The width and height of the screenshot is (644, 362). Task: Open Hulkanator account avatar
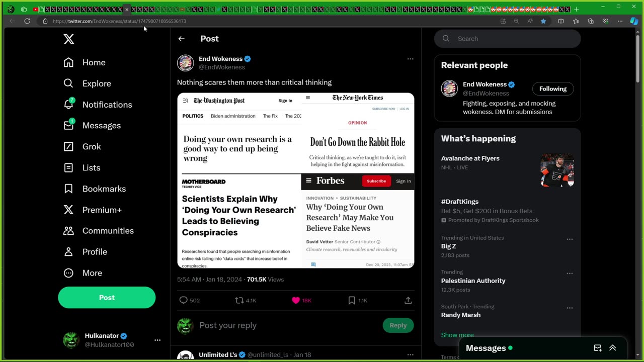point(71,340)
